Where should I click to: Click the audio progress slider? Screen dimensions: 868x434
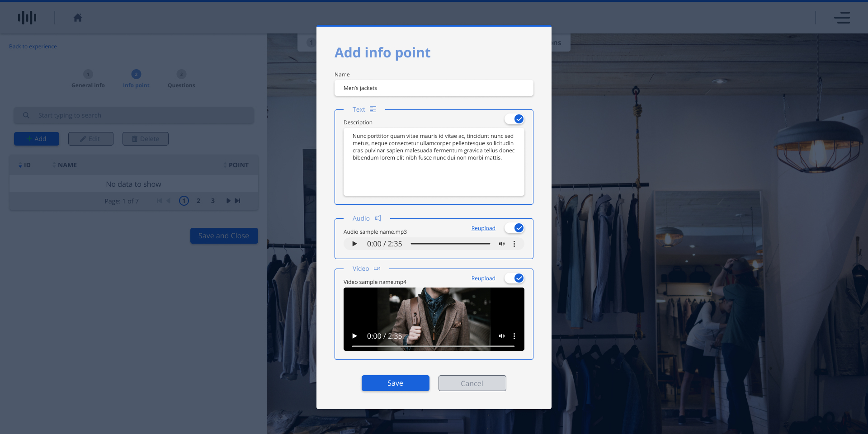click(x=450, y=244)
